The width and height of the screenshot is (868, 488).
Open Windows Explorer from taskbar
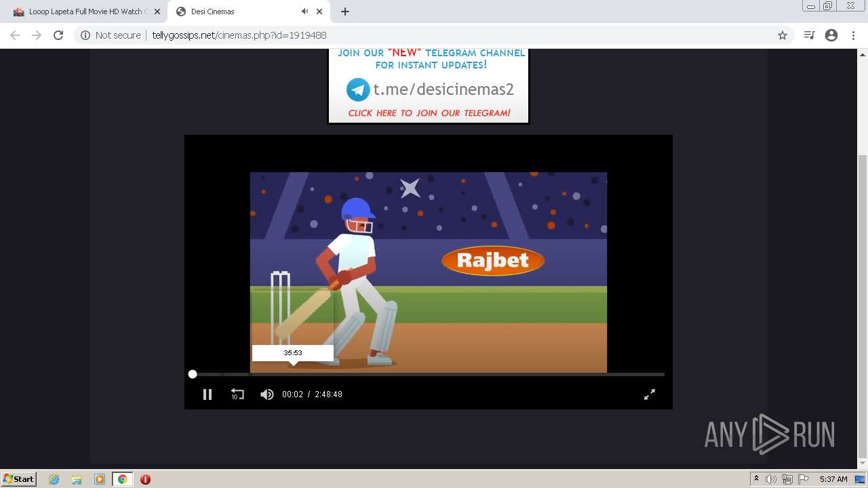click(x=77, y=479)
